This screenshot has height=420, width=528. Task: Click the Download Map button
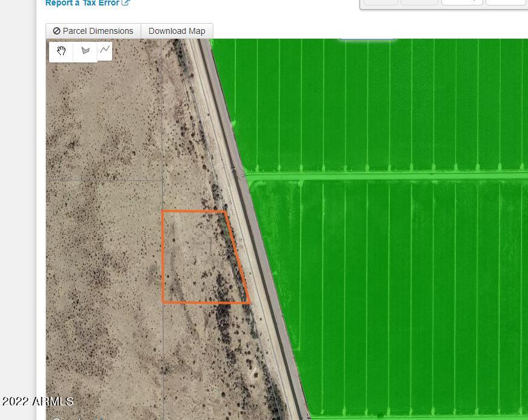[176, 30]
